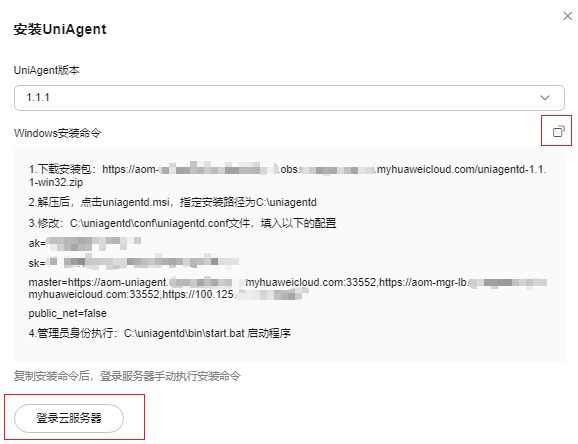Click the start.bat administrator run instruction
Screen dimensions: 578x444
coord(160,333)
